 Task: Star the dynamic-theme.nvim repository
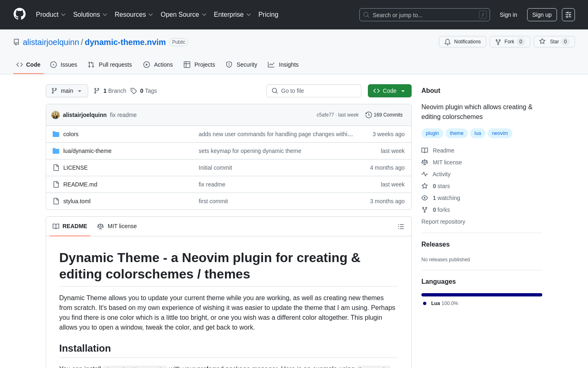(x=554, y=42)
